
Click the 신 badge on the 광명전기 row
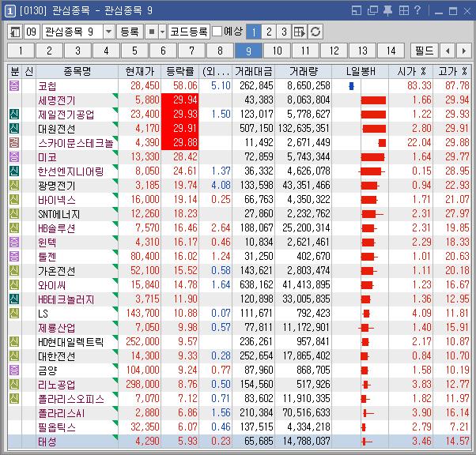pos(14,186)
